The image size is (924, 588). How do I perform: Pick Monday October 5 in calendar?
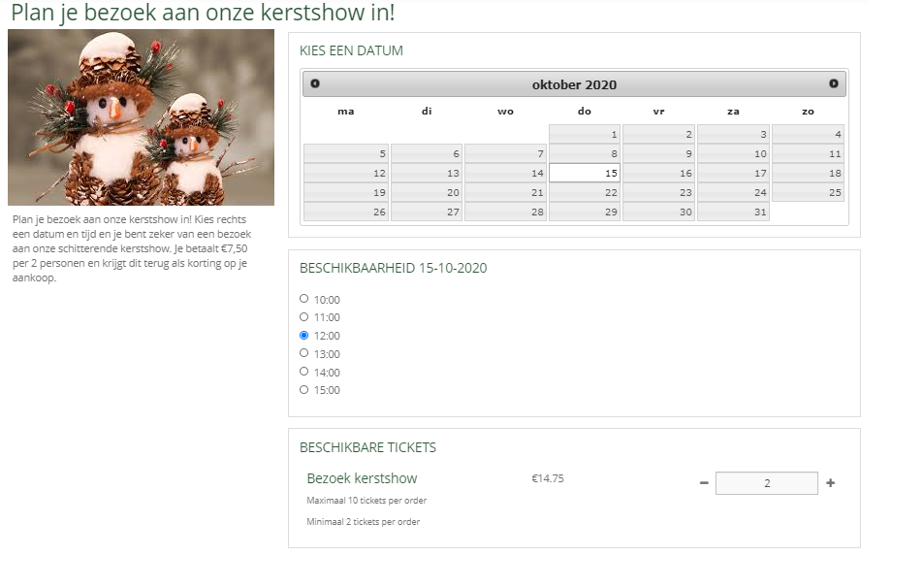coord(346,153)
